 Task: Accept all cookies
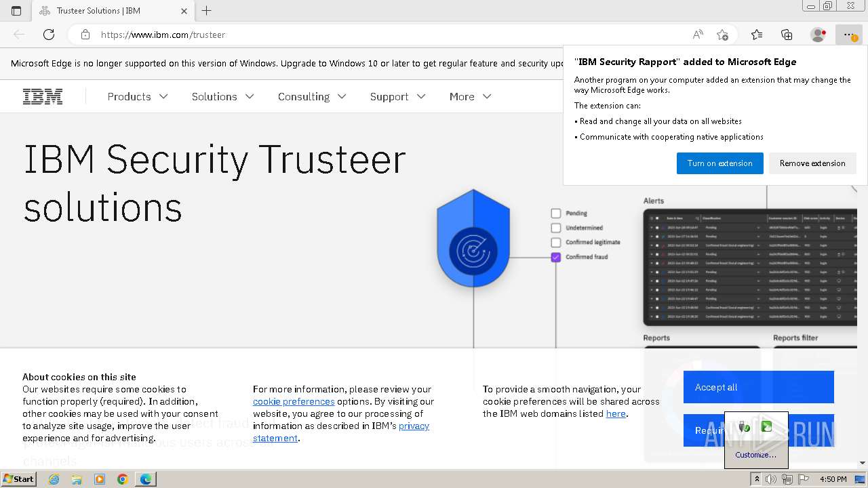758,387
